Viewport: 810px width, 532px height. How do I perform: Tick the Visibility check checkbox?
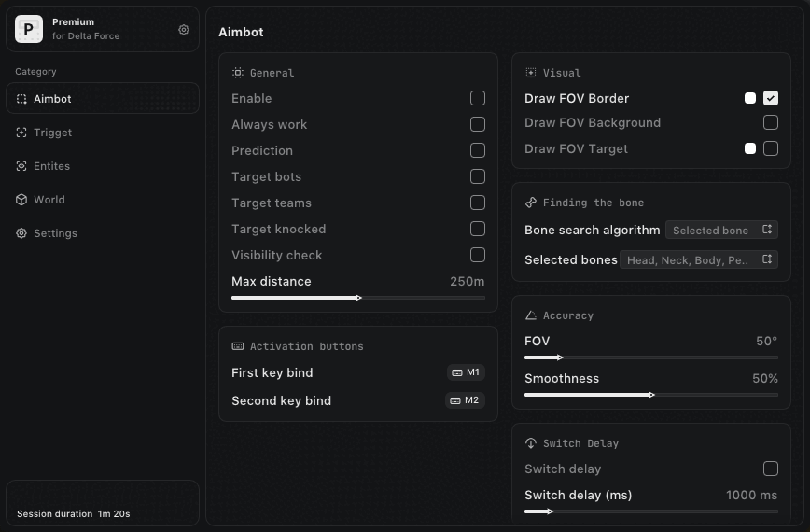478,255
